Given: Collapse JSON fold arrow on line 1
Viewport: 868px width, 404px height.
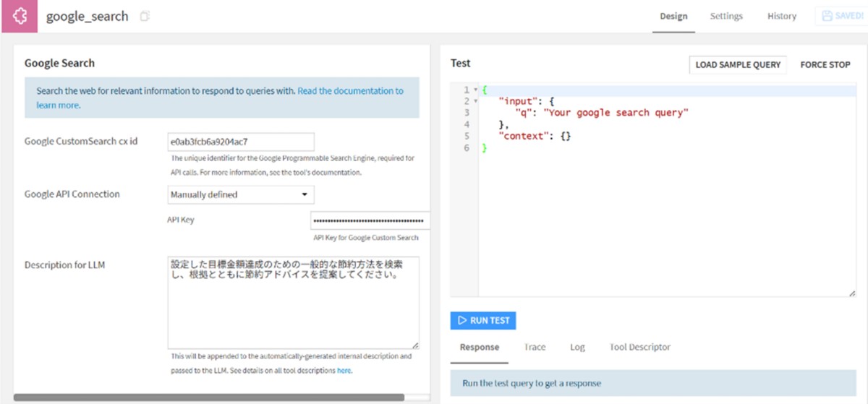Looking at the screenshot, I should tap(475, 90).
